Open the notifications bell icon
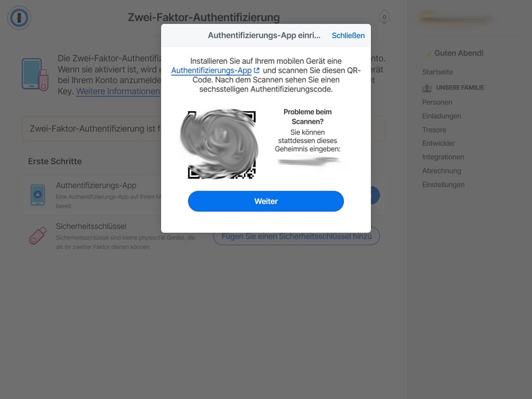This screenshot has height=399, width=532. point(384,17)
